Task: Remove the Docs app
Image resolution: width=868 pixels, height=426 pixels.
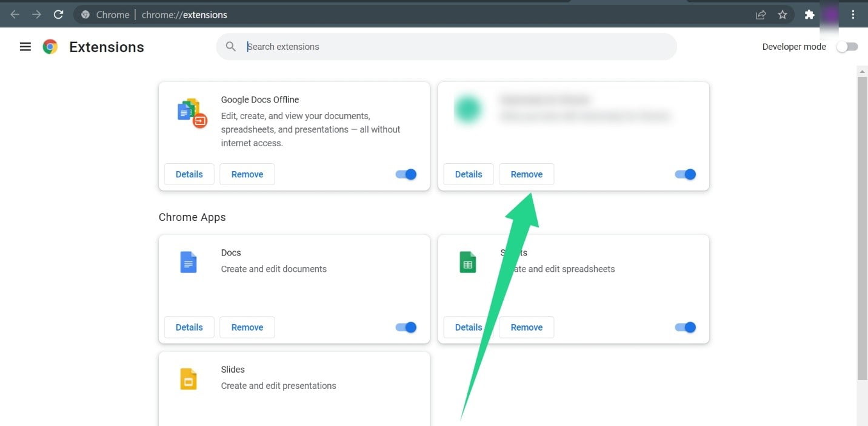Action: [x=247, y=327]
